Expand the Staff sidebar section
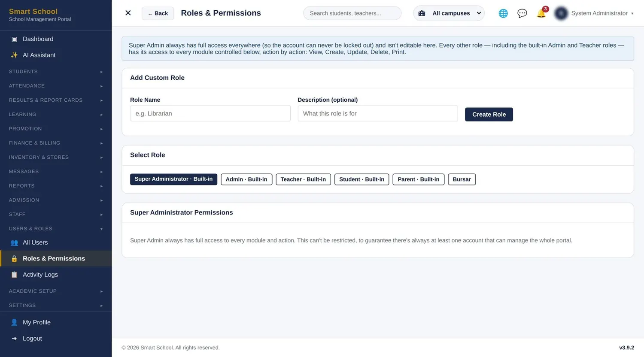This screenshot has width=644, height=357. (x=56, y=214)
